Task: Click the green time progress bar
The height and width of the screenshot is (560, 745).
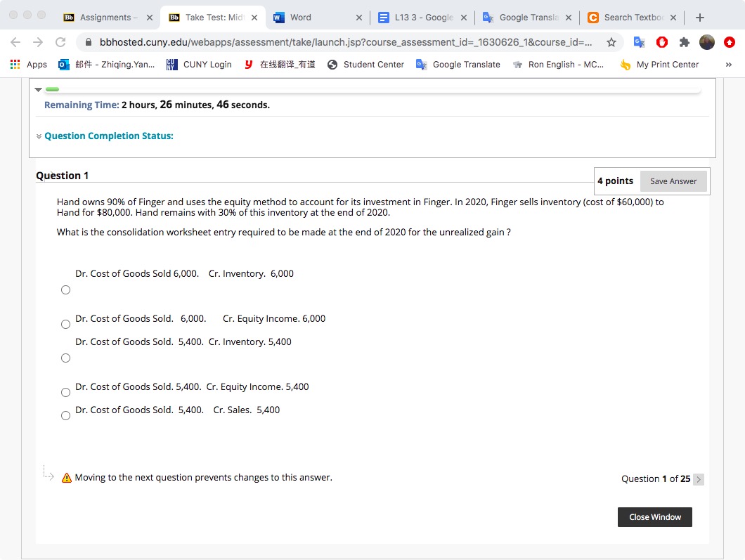Action: 53,89
